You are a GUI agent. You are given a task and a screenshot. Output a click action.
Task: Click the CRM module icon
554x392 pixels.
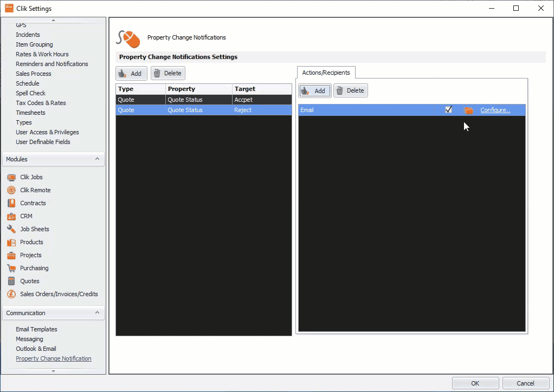tap(11, 216)
